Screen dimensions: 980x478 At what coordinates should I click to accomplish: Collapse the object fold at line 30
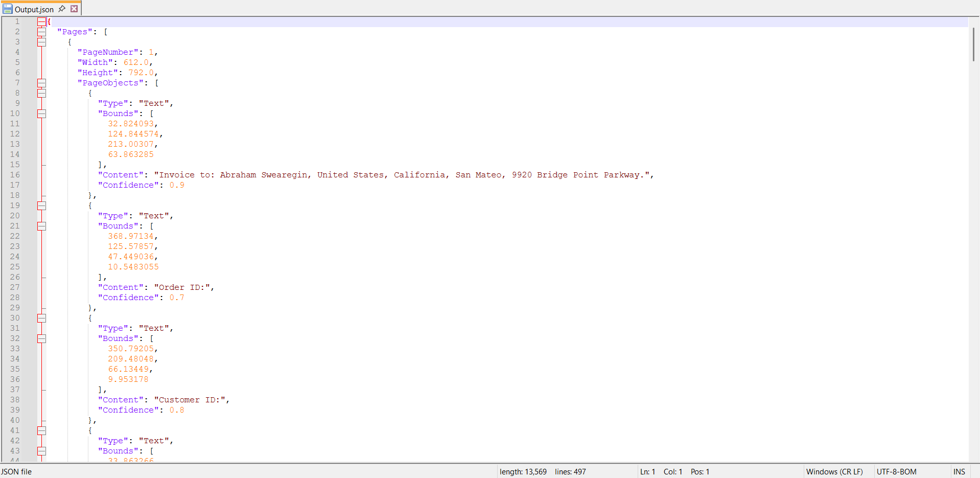(x=41, y=318)
